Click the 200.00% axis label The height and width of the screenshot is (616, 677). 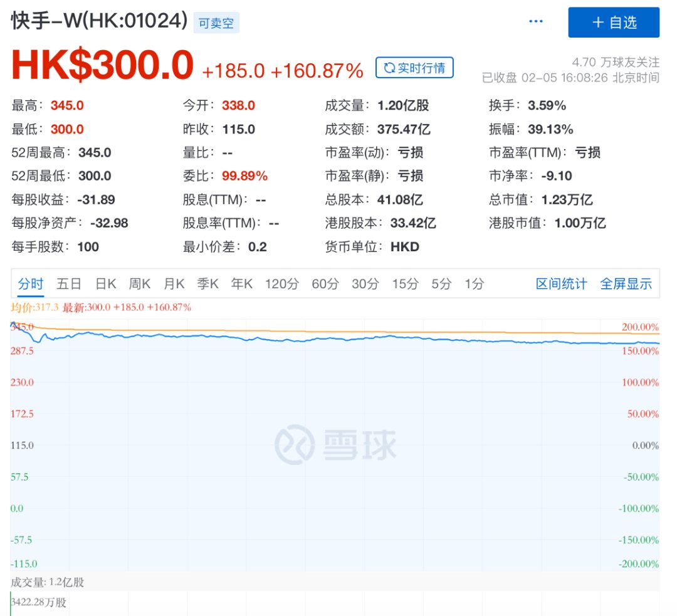[x=640, y=326]
